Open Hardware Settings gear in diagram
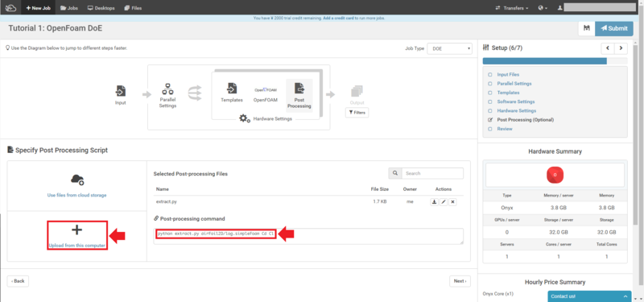 click(245, 118)
